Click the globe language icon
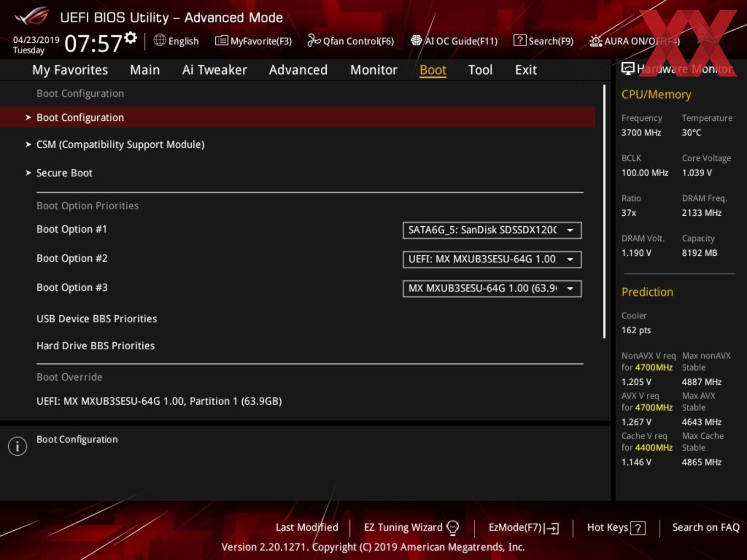 tap(159, 40)
